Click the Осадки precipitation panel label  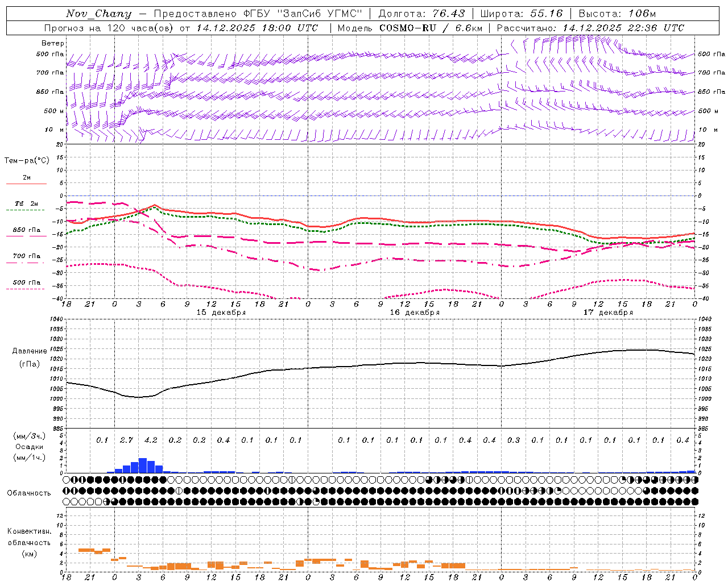(x=30, y=447)
